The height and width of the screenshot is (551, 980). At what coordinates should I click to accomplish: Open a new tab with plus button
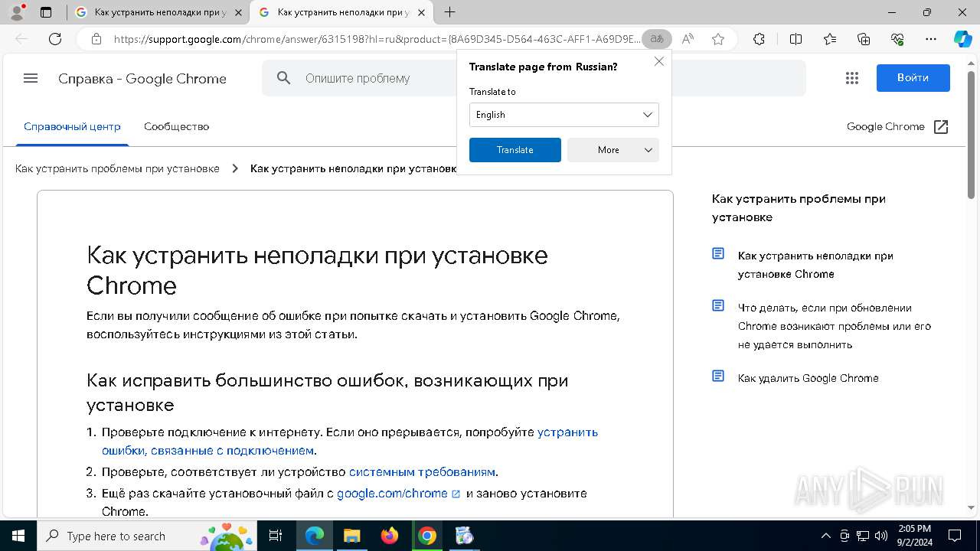click(449, 12)
